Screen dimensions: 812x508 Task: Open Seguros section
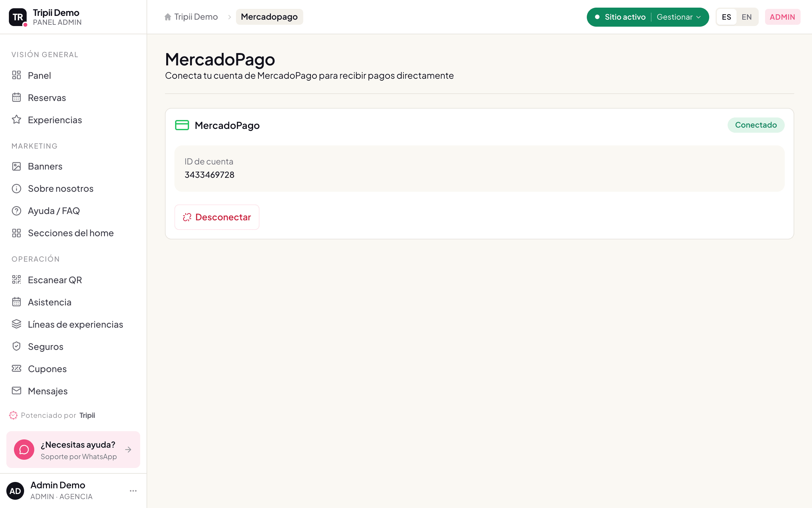[x=73, y=346]
